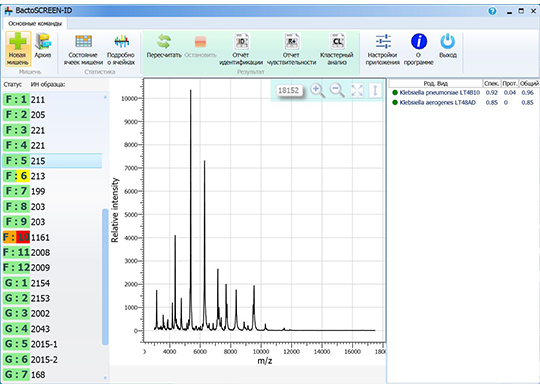The width and height of the screenshot is (540, 388).
Task: Open Подробно о ячейках details
Action: pos(121,50)
